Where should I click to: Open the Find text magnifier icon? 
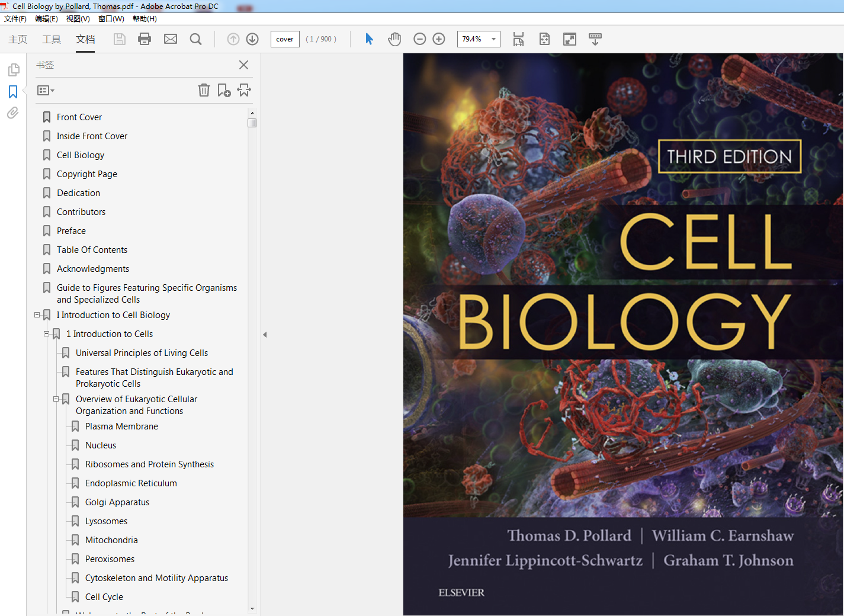(x=195, y=39)
